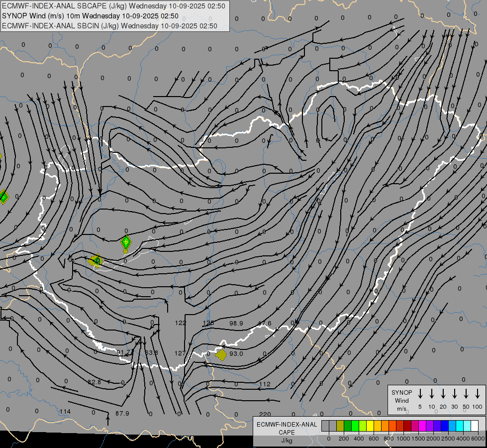Click the CAPE value 122

point(180,323)
